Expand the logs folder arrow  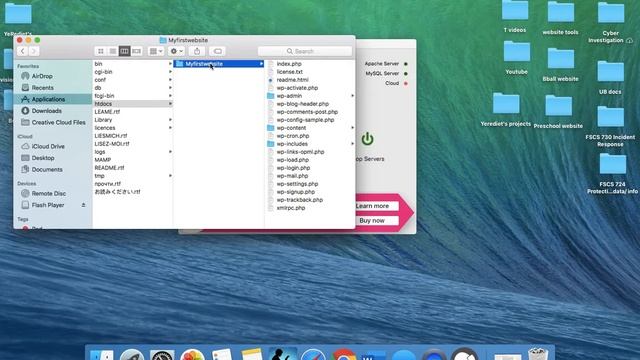(170, 152)
